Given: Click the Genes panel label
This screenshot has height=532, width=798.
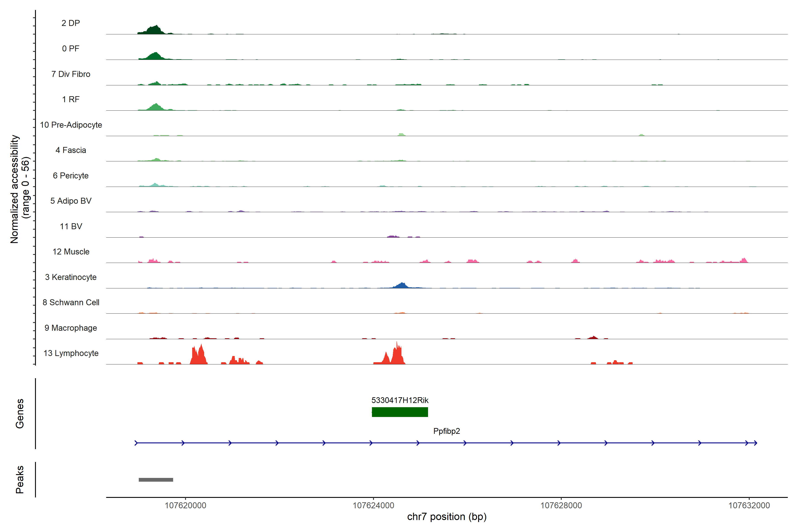Looking at the screenshot, I should coord(20,414).
